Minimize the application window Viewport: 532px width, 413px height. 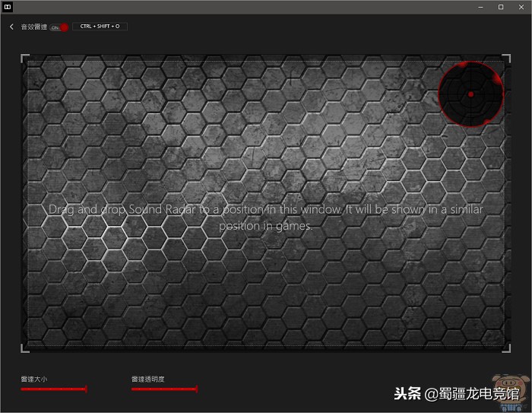click(480, 7)
